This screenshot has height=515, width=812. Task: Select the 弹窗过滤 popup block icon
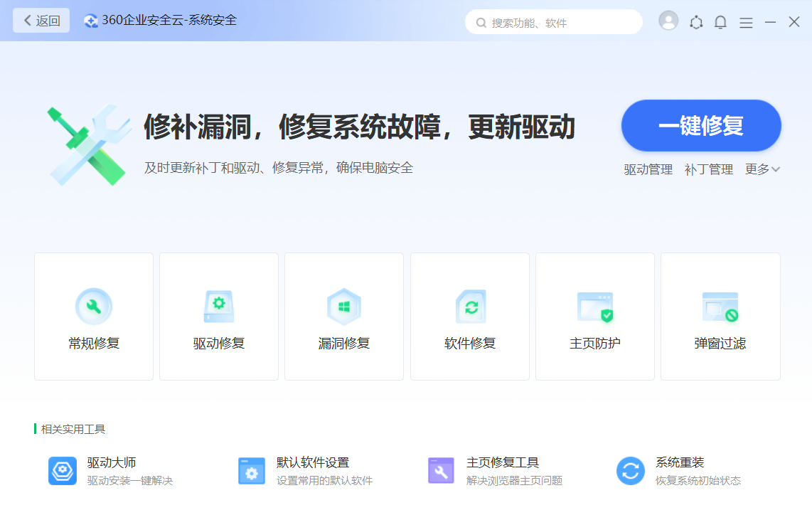tap(720, 307)
